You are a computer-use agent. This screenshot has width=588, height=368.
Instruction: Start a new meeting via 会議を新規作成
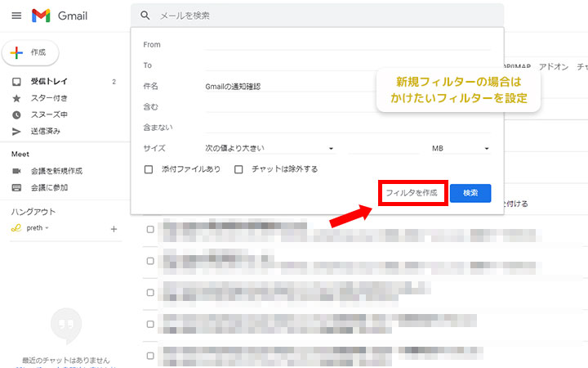tap(56, 171)
